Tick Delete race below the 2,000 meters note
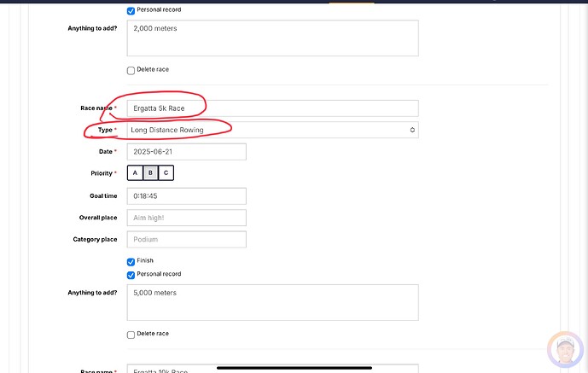The width and height of the screenshot is (588, 373). coord(131,70)
